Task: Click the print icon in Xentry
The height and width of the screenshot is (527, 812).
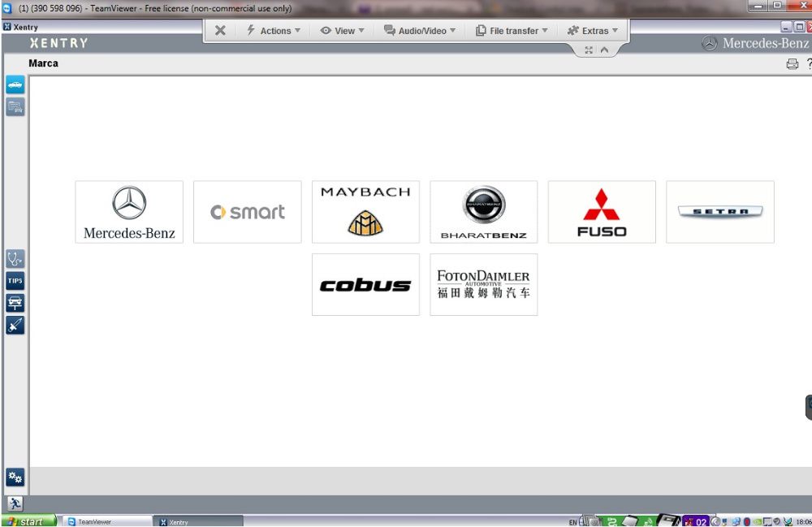Action: [x=793, y=63]
